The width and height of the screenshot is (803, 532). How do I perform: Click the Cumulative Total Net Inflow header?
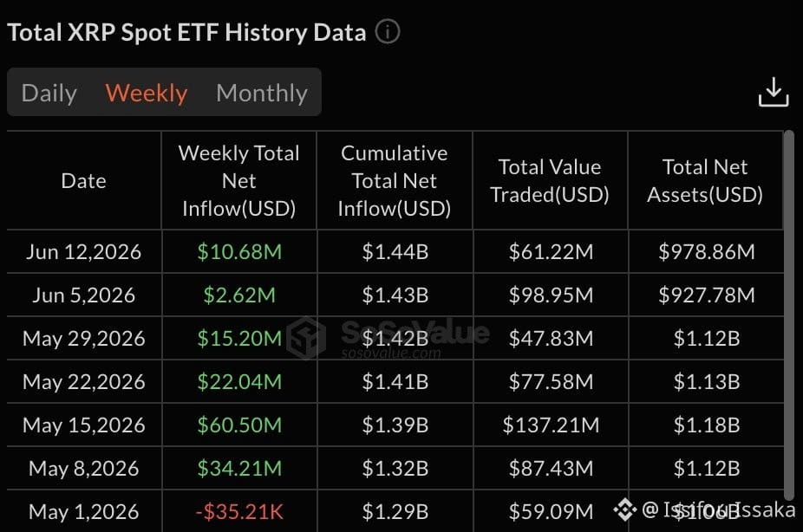395,181
